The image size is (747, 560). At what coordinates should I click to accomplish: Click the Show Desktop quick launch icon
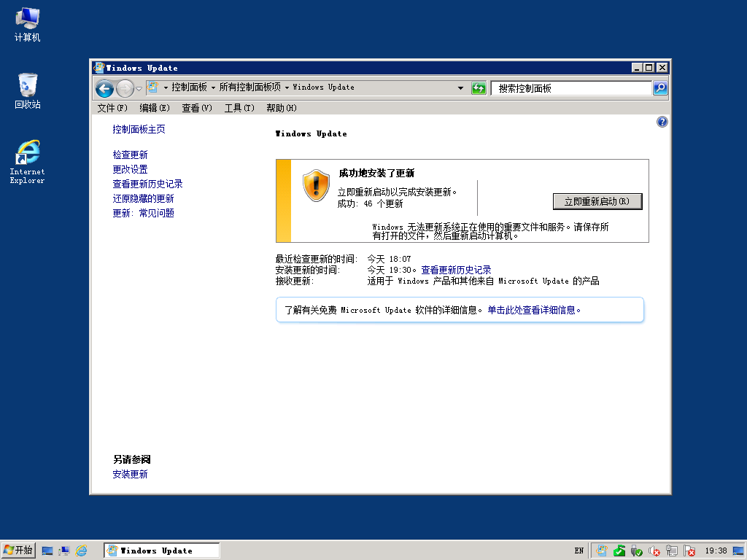[47, 551]
